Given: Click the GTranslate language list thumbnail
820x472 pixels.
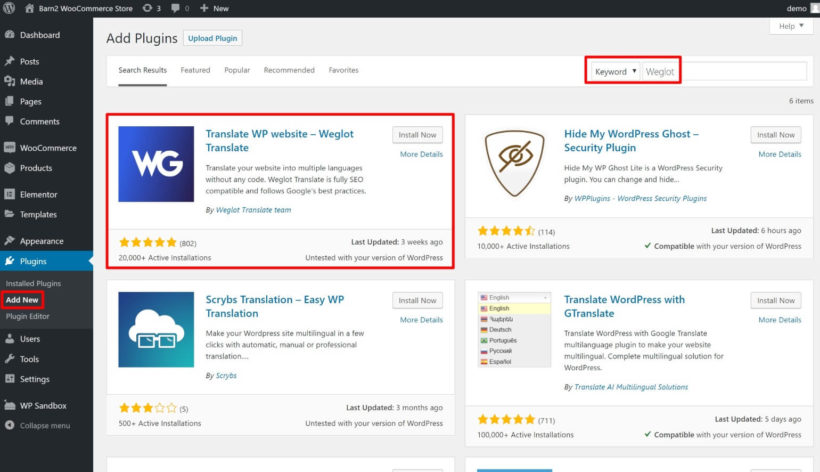Looking at the screenshot, I should (x=515, y=329).
